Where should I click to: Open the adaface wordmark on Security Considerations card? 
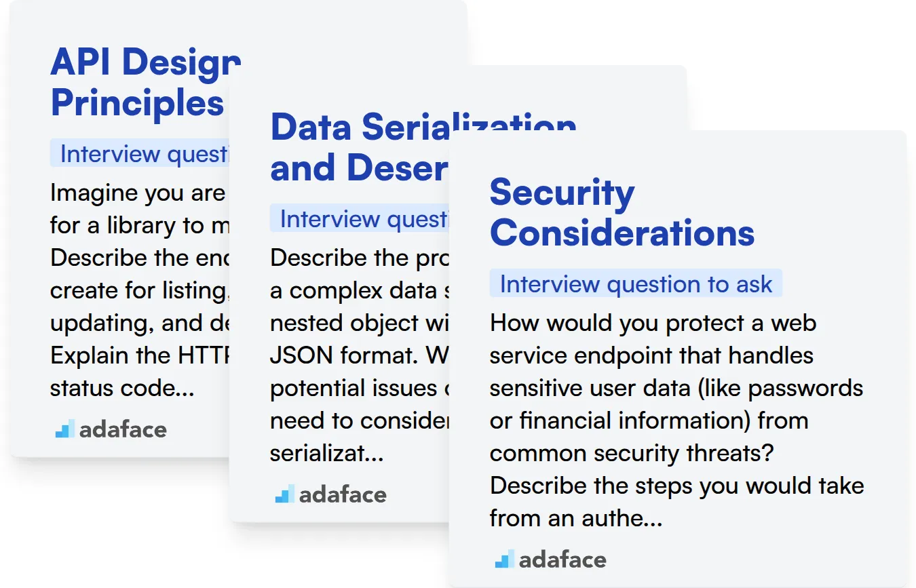(562, 560)
